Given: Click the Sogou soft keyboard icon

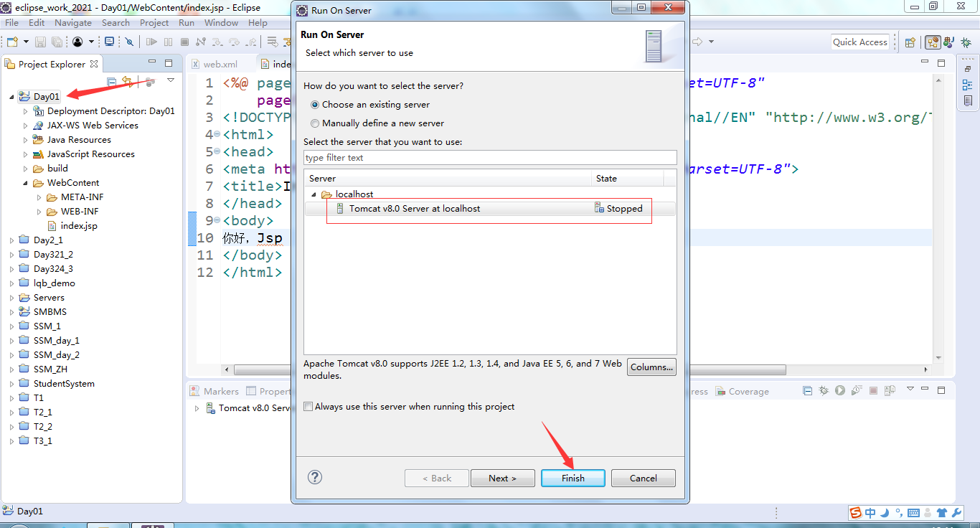Looking at the screenshot, I should 913,513.
